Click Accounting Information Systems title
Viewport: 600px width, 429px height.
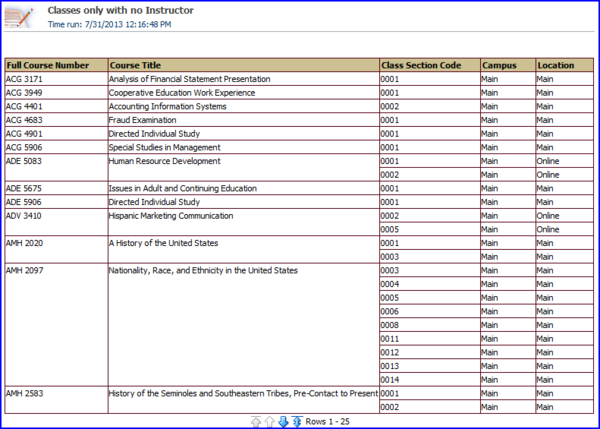click(x=168, y=106)
